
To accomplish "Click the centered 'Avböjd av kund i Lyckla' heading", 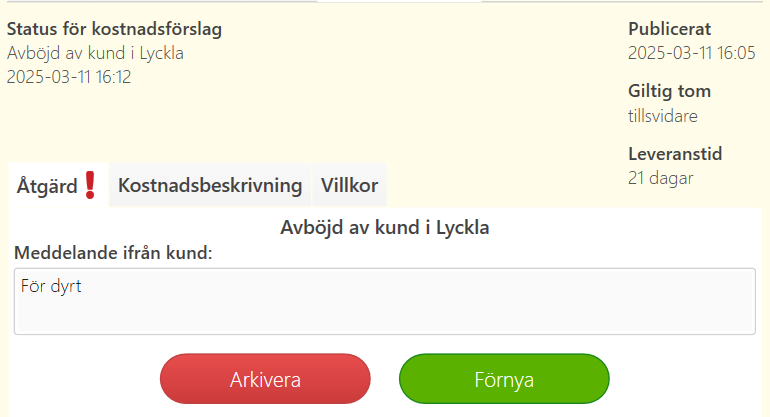I will [385, 227].
